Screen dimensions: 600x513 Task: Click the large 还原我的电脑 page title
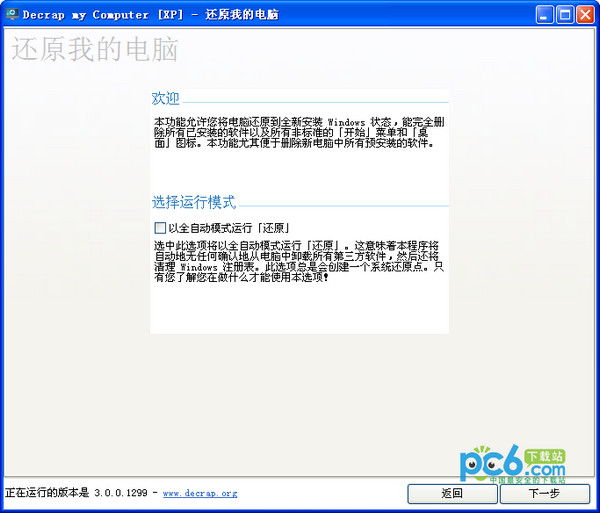pyautogui.click(x=80, y=51)
